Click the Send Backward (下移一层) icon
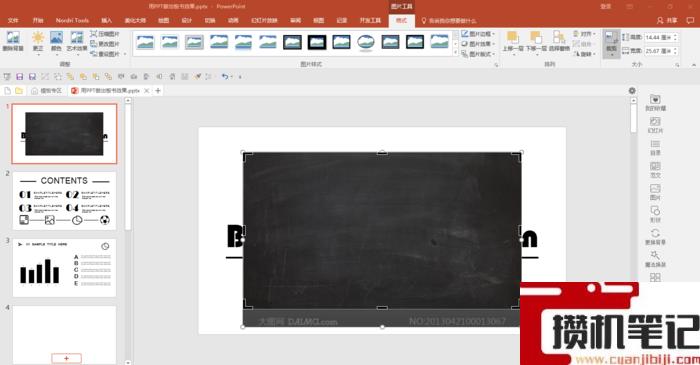 (x=536, y=41)
